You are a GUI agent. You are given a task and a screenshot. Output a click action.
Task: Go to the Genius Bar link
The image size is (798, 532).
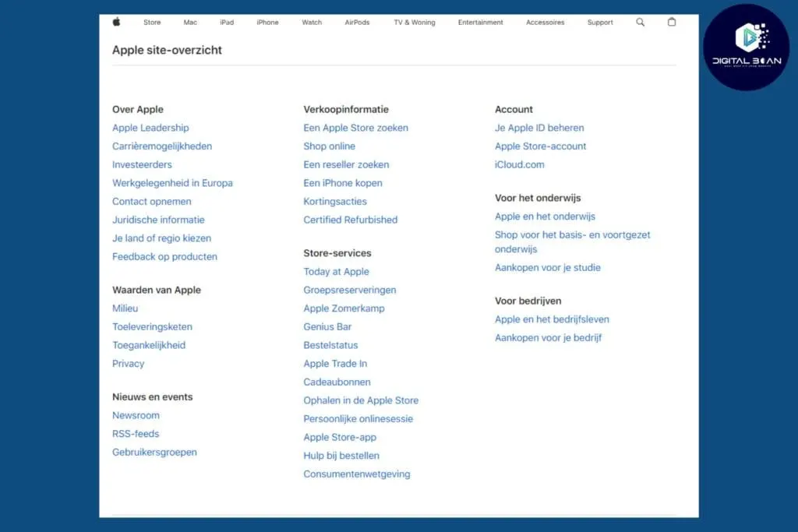[328, 326]
